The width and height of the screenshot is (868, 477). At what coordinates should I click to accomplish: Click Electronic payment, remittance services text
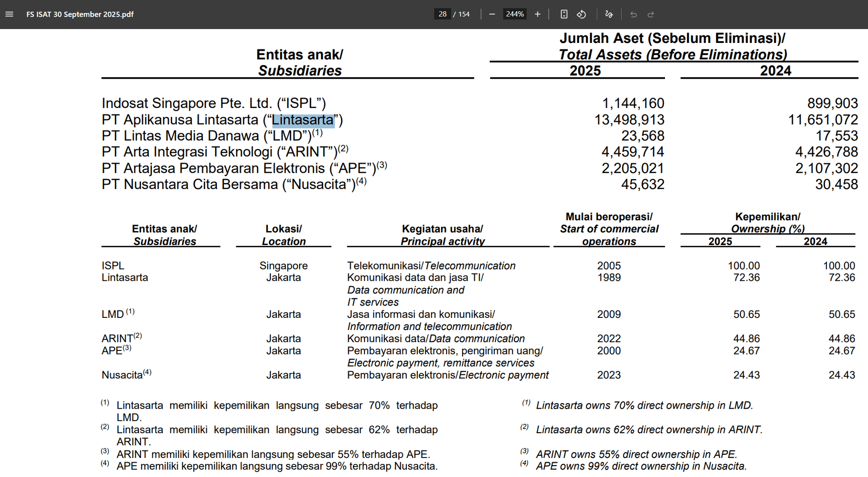tap(441, 363)
